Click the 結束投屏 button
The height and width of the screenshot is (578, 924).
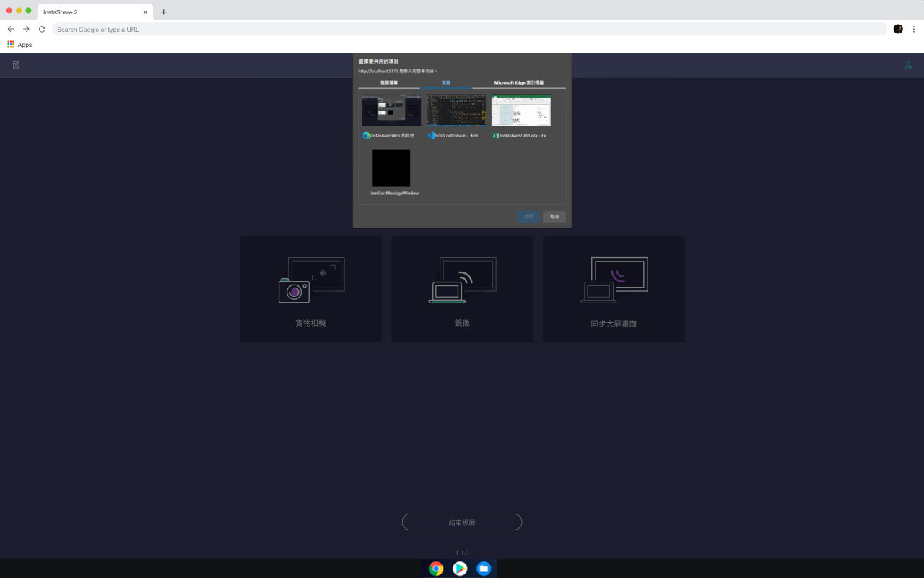click(462, 522)
